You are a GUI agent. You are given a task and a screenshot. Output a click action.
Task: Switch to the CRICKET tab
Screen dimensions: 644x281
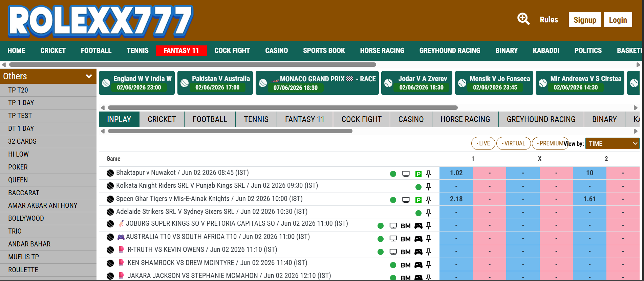point(162,119)
